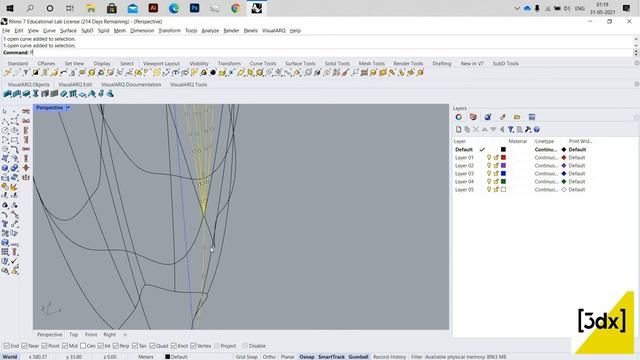Click the folder icon in Layers panel tabs
The image size is (640, 360).
tap(517, 117)
